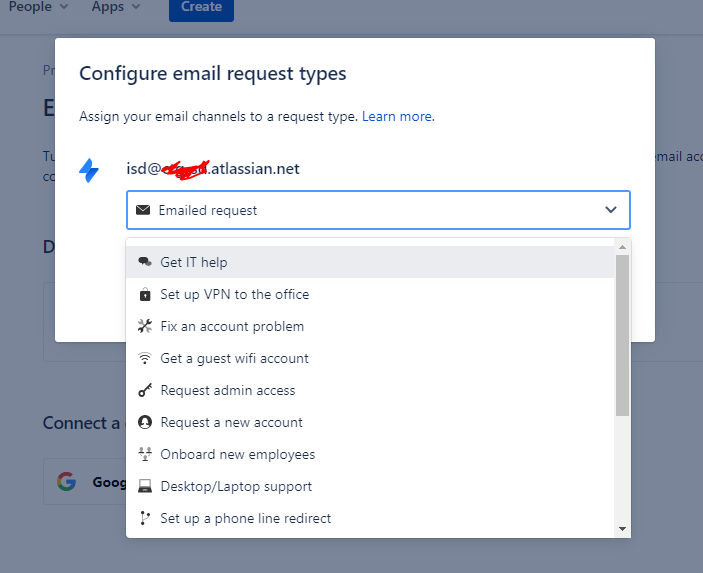Choose Set up VPN to the office
Screen dimensions: 703x573
(370, 294)
